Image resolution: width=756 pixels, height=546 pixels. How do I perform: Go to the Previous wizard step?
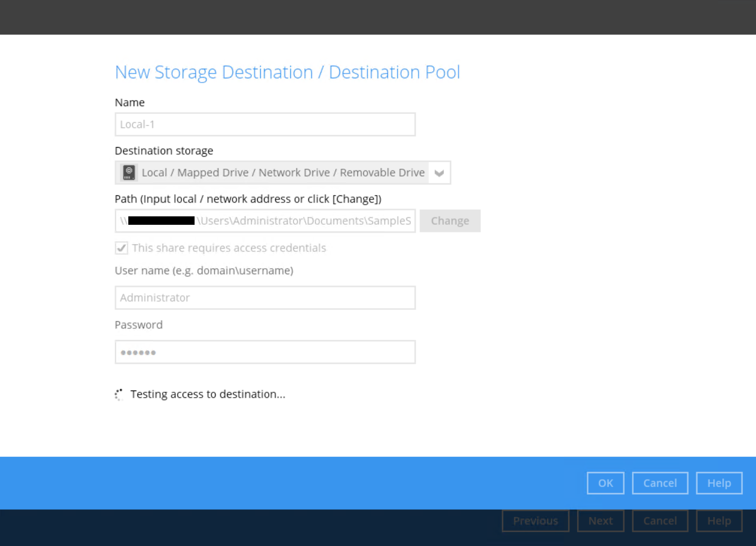[535, 521]
